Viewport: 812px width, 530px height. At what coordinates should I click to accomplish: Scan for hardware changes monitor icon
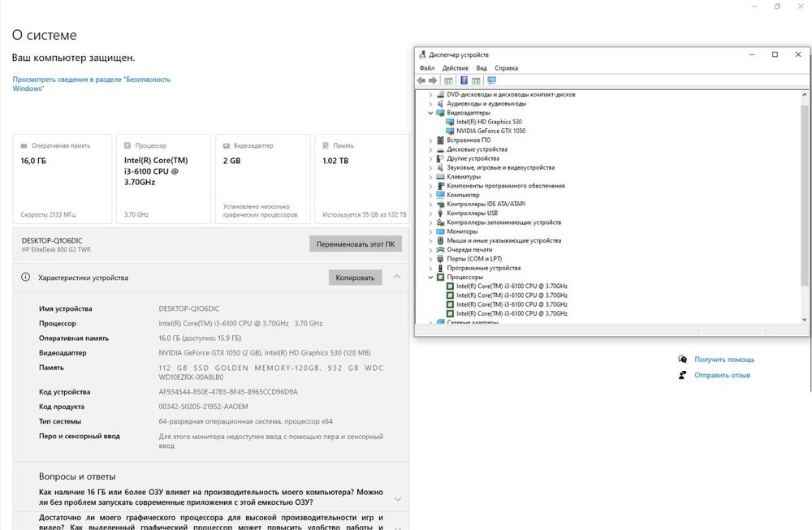point(491,80)
